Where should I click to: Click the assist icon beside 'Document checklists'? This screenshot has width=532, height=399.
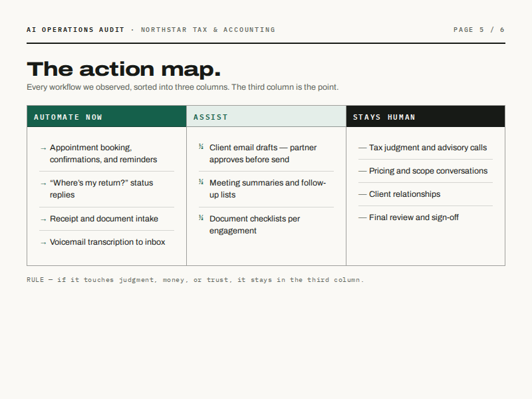tap(201, 218)
